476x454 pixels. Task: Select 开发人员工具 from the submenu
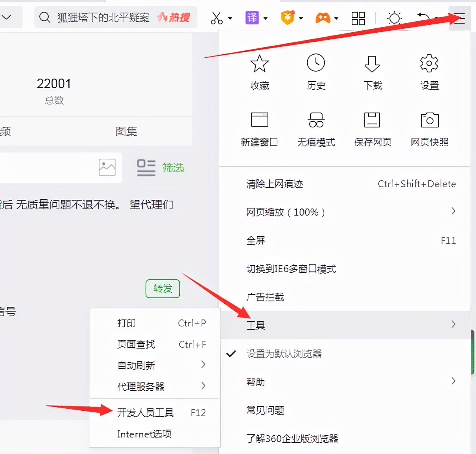point(145,413)
